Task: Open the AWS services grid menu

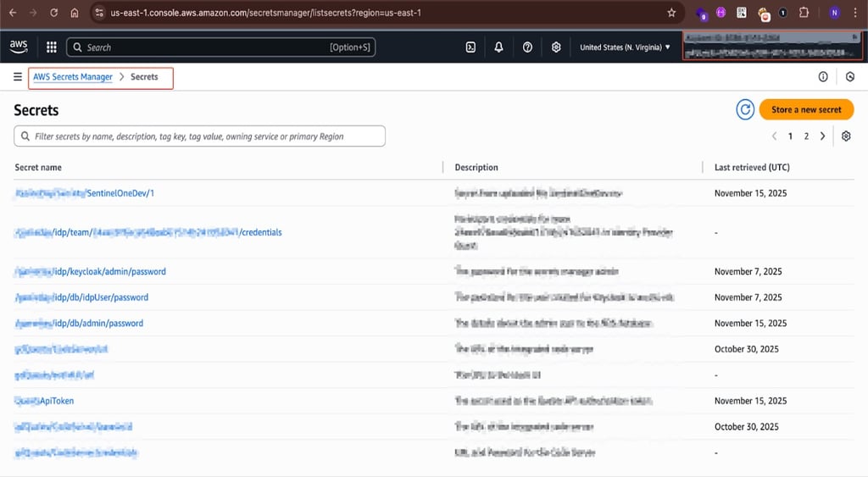Action: click(x=52, y=47)
